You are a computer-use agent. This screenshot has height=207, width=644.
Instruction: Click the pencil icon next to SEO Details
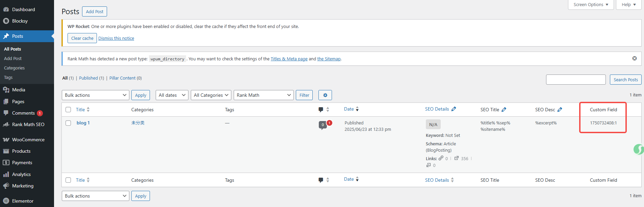(x=454, y=109)
